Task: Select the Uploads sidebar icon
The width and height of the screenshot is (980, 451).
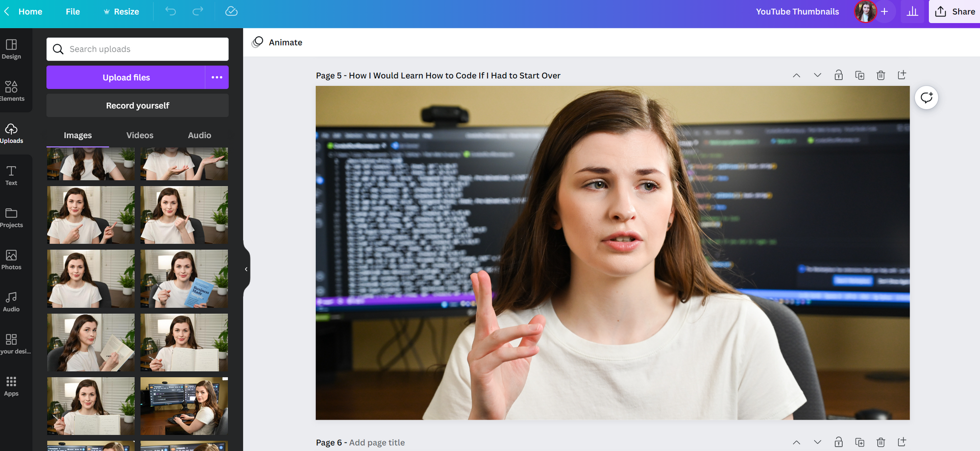Action: pyautogui.click(x=11, y=134)
